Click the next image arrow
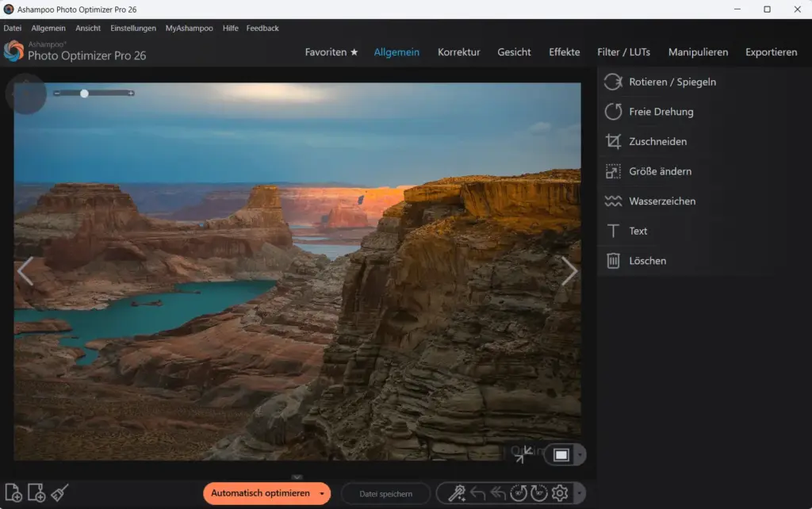This screenshot has height=509, width=812. click(x=569, y=270)
